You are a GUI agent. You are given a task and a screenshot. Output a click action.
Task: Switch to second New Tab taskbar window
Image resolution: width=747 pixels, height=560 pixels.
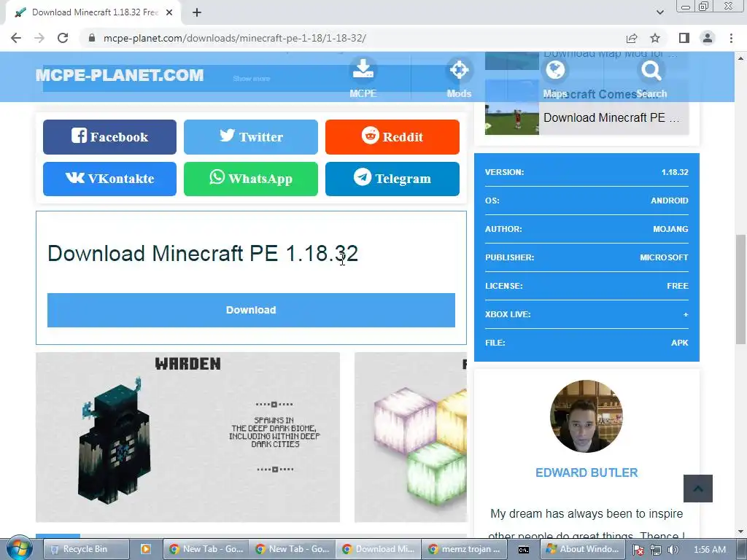(x=292, y=549)
